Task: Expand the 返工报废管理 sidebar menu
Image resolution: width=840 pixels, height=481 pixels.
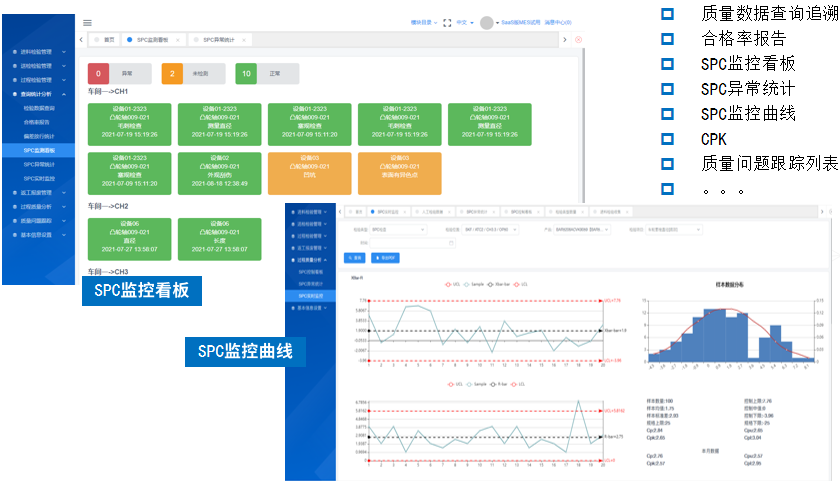Action: [39, 192]
